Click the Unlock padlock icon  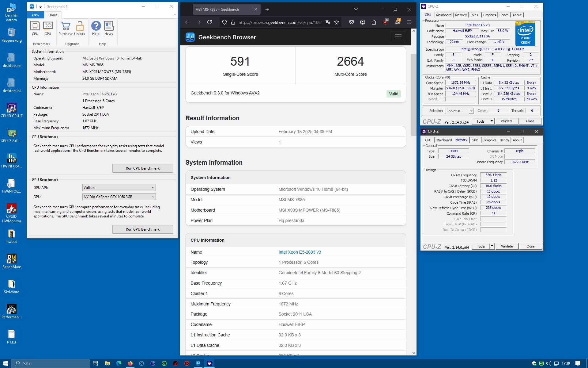click(x=80, y=29)
